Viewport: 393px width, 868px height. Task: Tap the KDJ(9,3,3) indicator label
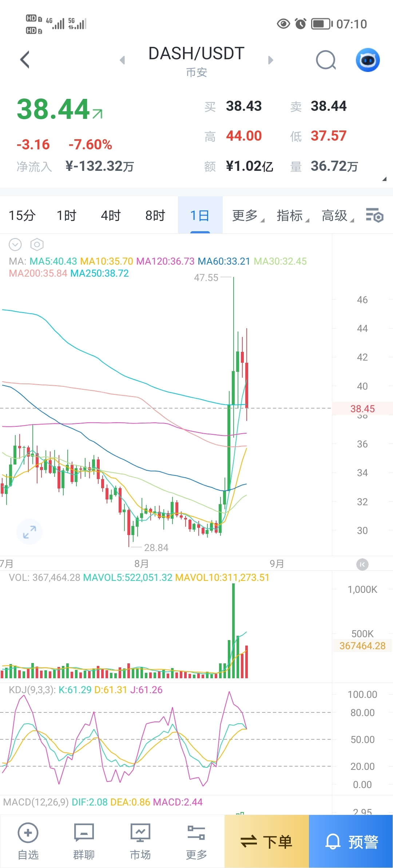click(x=32, y=690)
